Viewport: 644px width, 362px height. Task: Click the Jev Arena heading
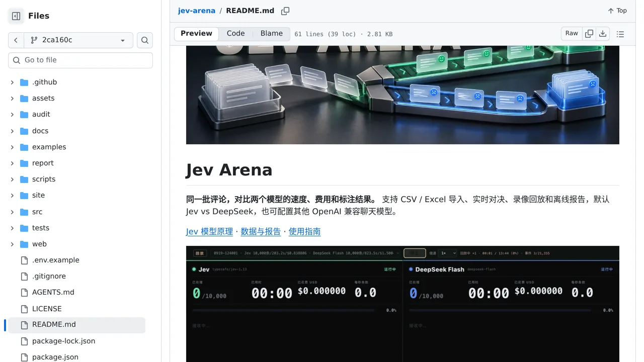(x=229, y=170)
